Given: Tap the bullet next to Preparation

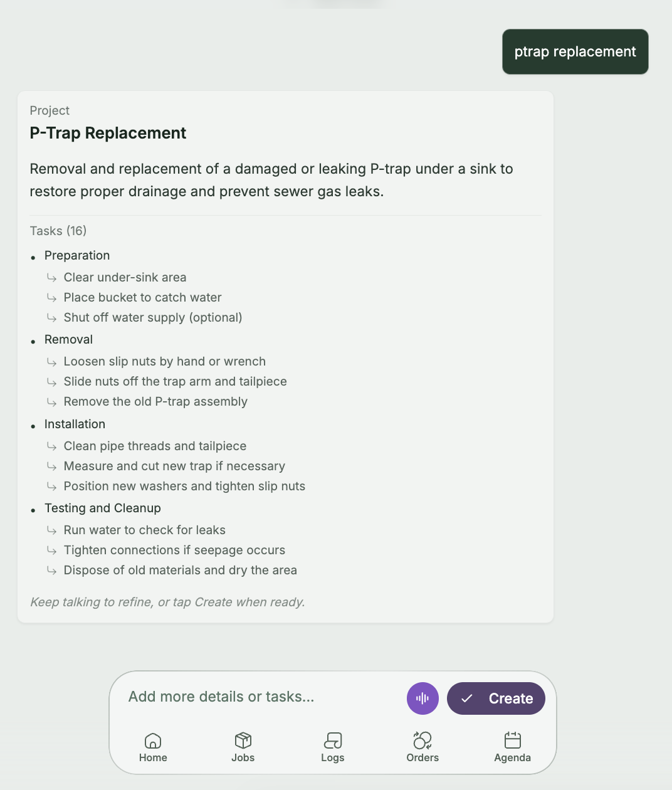Looking at the screenshot, I should pos(33,256).
